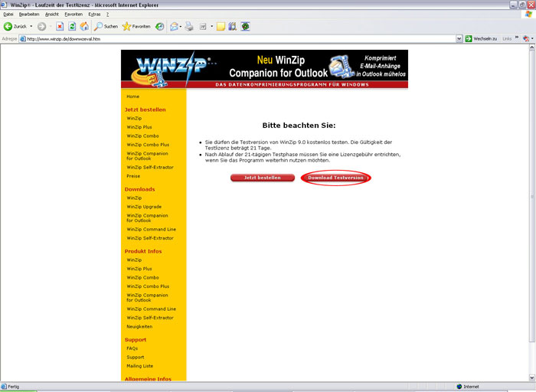Click the Edit page document icon
Image resolution: width=536 pixels, height=392 pixels.
coord(203,26)
